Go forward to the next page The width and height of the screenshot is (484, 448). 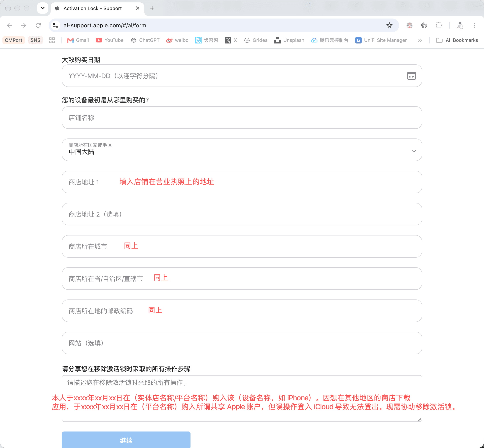pyautogui.click(x=24, y=25)
